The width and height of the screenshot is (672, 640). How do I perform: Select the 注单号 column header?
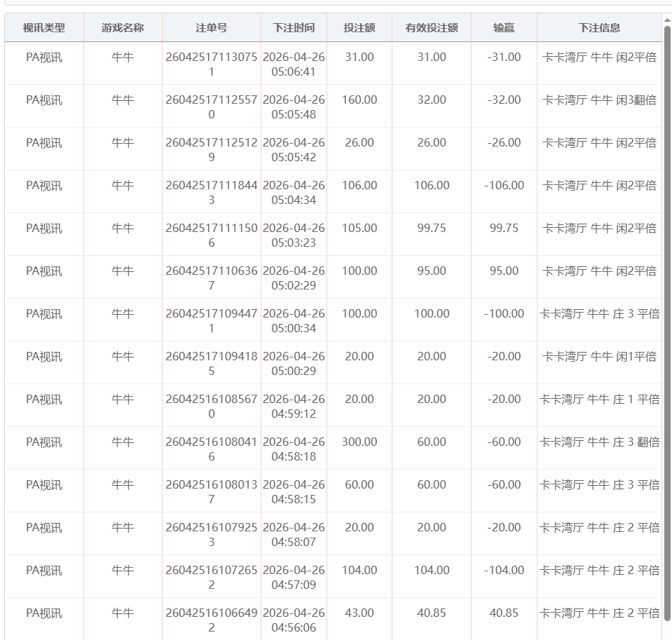(x=211, y=28)
